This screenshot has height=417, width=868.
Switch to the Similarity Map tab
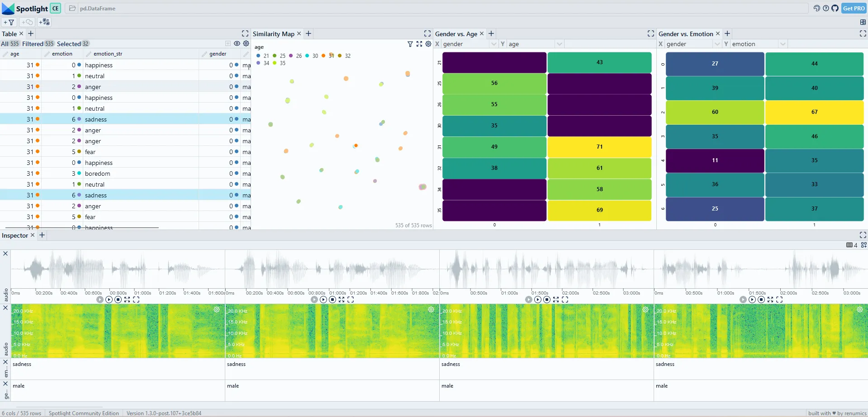coord(273,34)
